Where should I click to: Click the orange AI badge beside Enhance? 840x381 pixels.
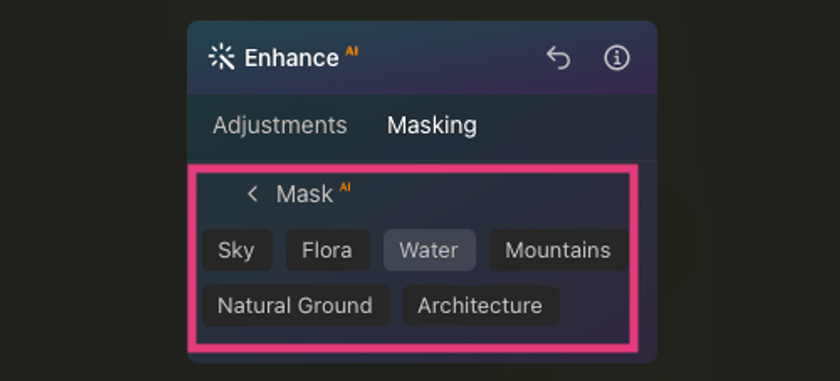click(x=351, y=51)
